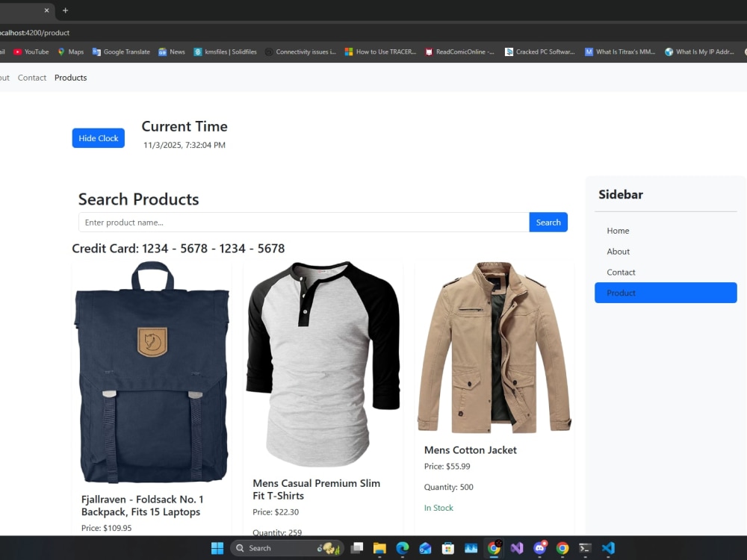Viewport: 747px width, 560px height.
Task: Click the Windows taskbar Search box
Action: [287, 548]
